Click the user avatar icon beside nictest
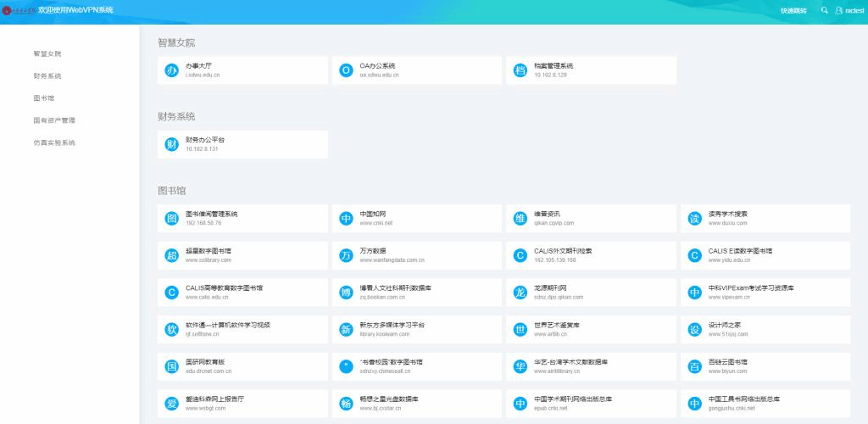 (x=838, y=10)
